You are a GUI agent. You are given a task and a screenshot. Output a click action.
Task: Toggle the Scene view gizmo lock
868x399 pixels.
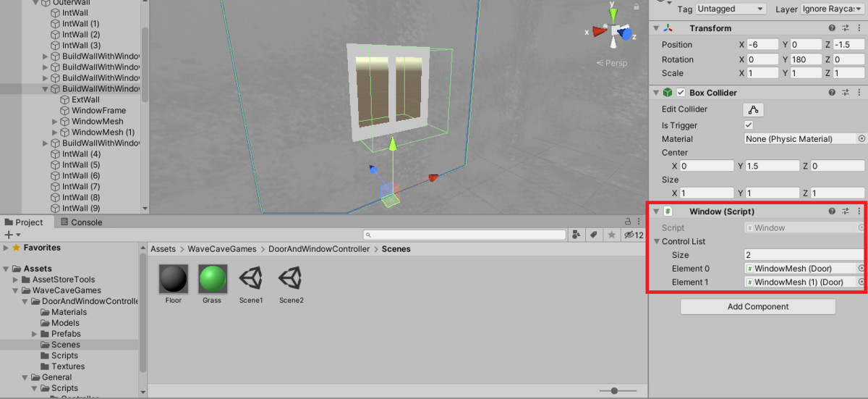(636, 7)
